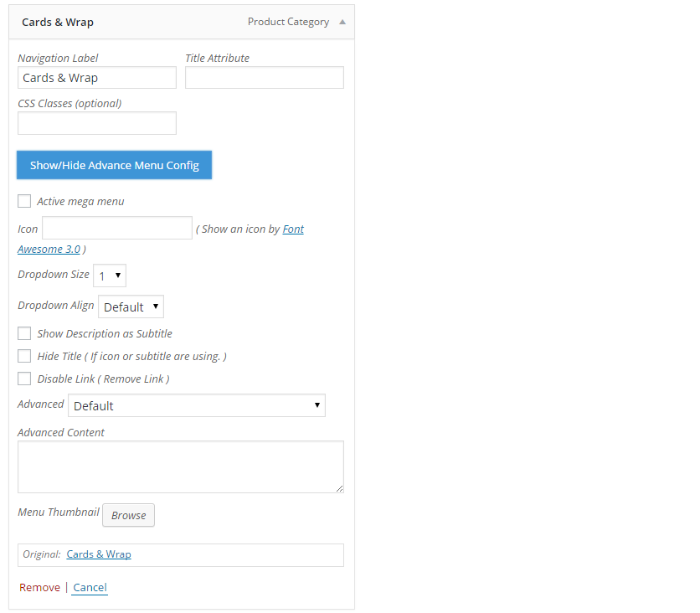
Task: Enable Disable Link (Remove Link) option
Action: pyautogui.click(x=24, y=379)
